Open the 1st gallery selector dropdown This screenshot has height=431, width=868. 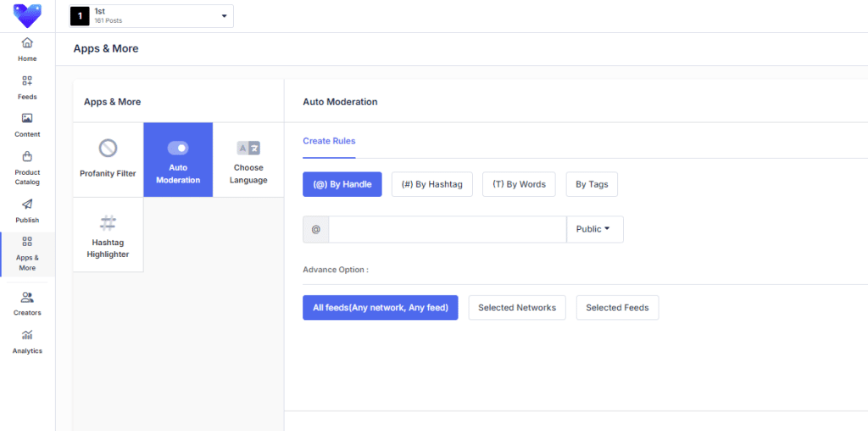151,16
